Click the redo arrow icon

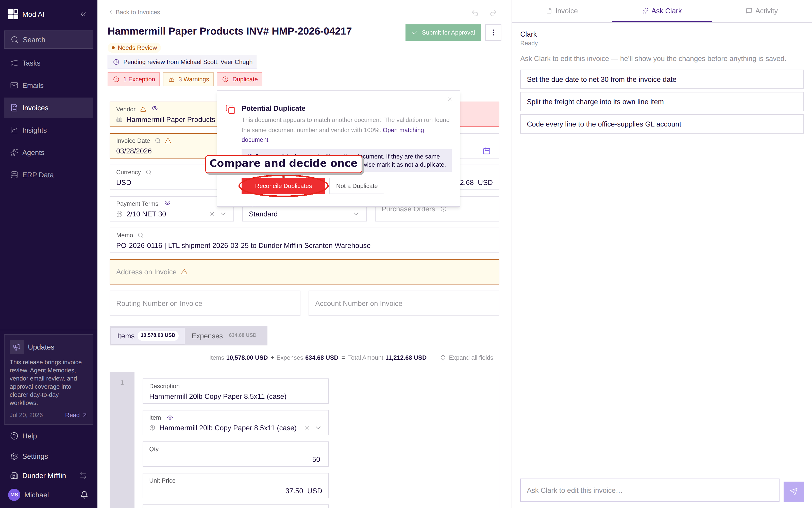493,13
